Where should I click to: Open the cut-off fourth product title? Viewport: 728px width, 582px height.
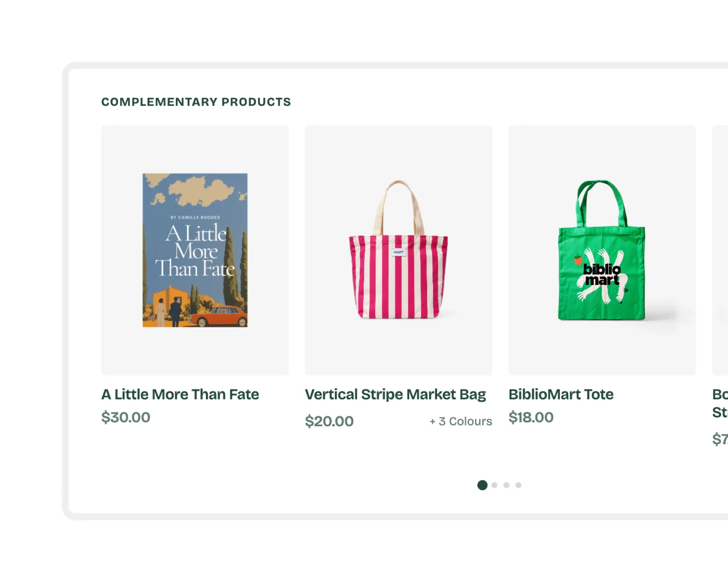720,403
